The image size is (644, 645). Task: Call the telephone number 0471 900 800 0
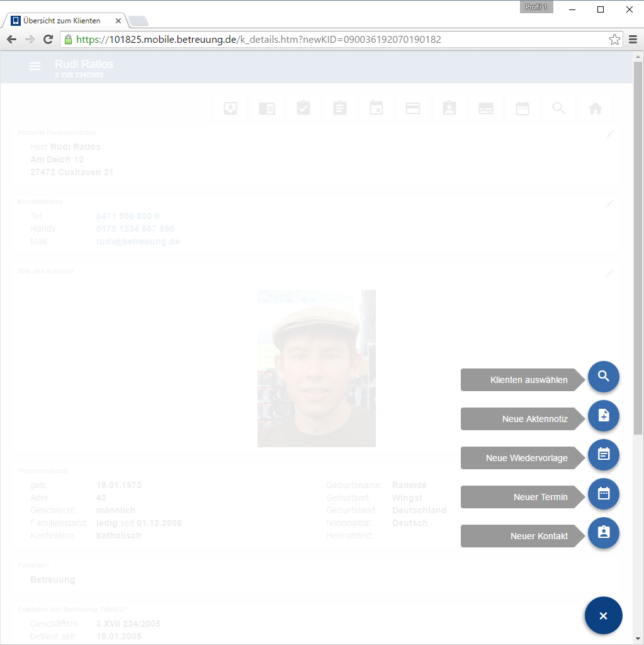[x=128, y=217]
